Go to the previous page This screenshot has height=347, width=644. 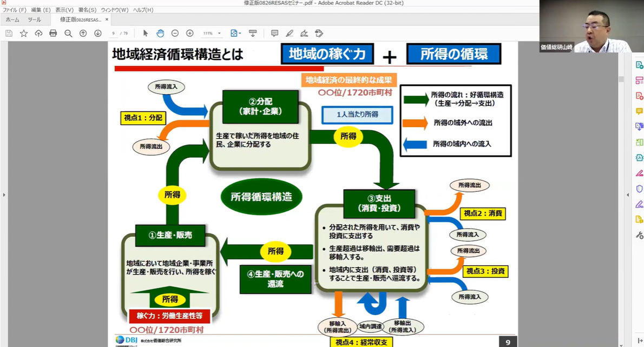[x=83, y=33]
